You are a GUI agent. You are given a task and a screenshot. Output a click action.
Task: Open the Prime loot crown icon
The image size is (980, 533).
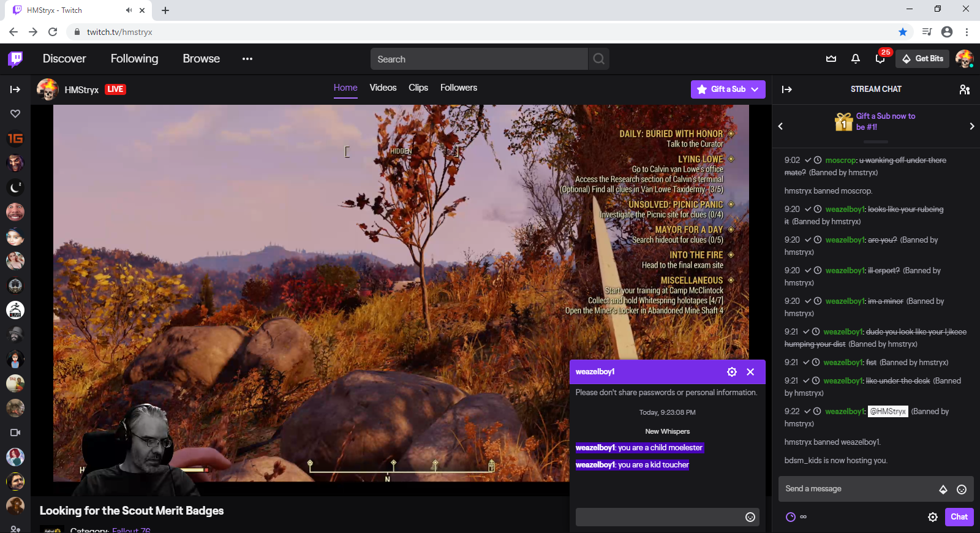831,59
